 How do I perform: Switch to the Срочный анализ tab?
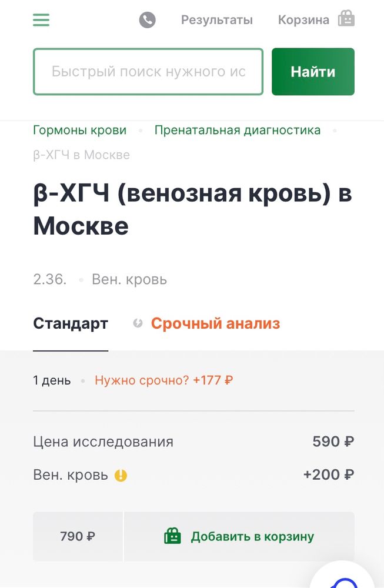(x=215, y=323)
